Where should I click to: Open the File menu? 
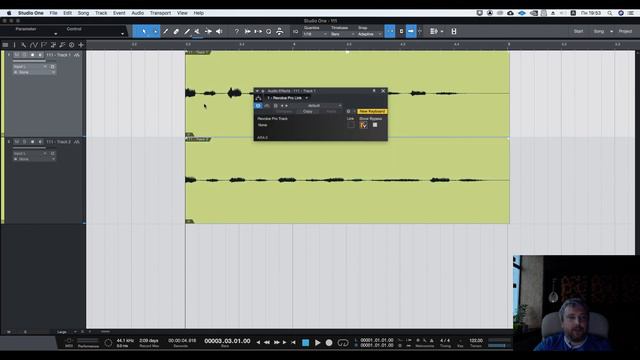tap(53, 13)
